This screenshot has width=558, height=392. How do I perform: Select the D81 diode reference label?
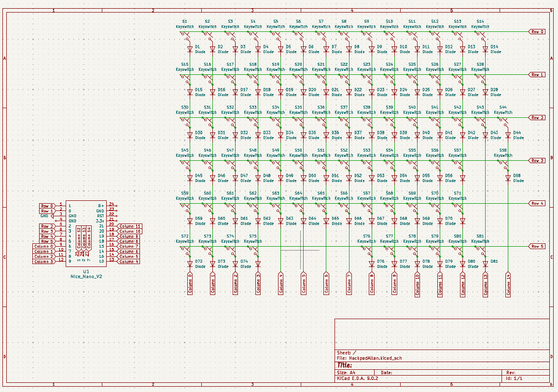coord(494,261)
